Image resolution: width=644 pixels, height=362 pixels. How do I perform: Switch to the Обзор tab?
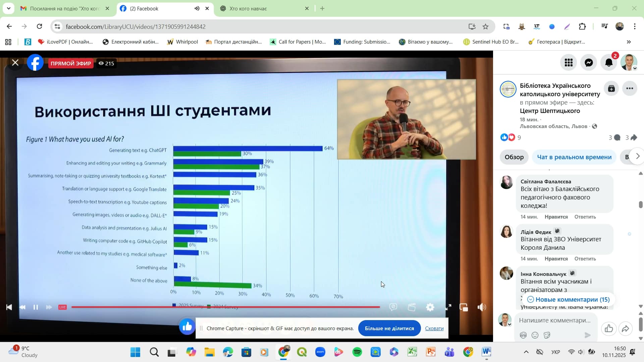point(514,157)
